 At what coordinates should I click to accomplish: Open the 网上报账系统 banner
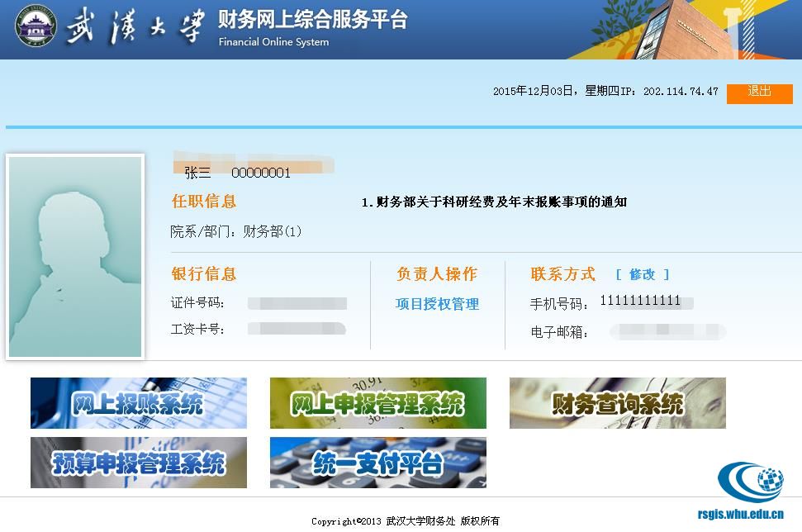click(139, 403)
